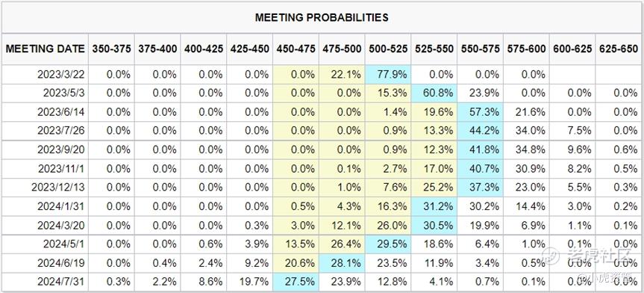Click the 28.1% cell for 2024/6/19
Image resolution: width=644 pixels, height=293 pixels.
pyautogui.click(x=342, y=263)
